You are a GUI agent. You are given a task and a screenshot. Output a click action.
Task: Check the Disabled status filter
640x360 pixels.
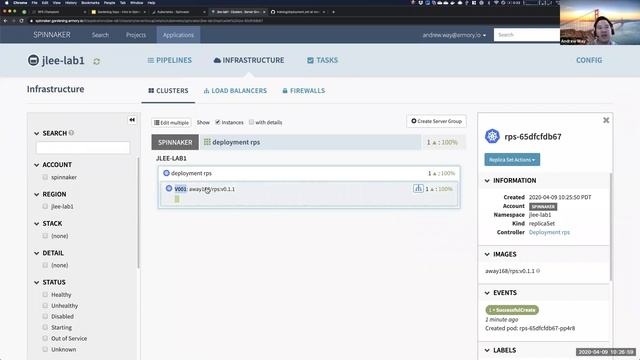45,316
